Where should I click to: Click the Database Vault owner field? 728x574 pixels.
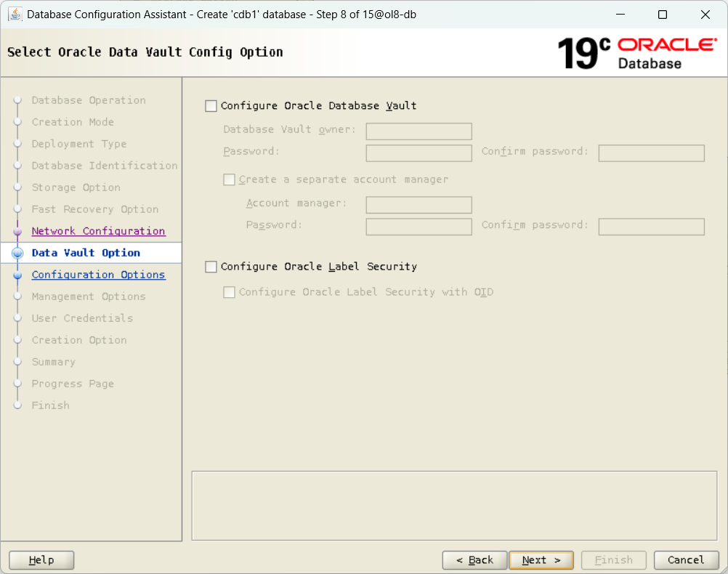(x=418, y=132)
